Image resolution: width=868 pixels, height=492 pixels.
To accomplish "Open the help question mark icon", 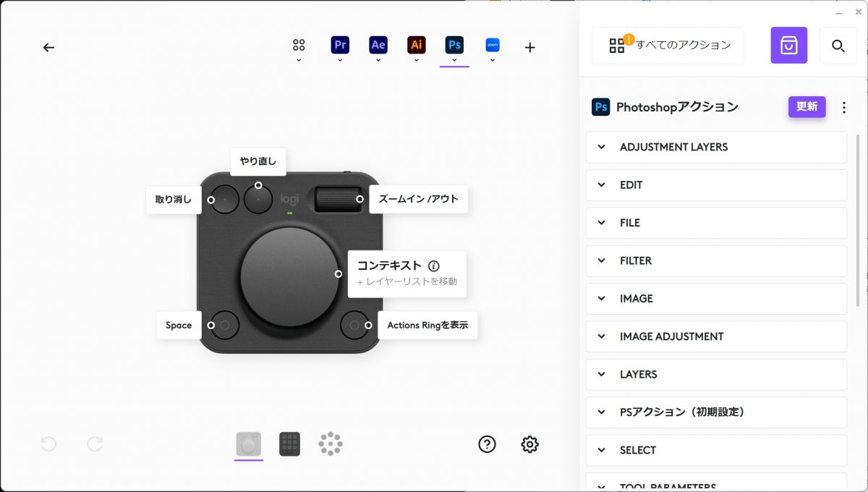I will (x=488, y=444).
